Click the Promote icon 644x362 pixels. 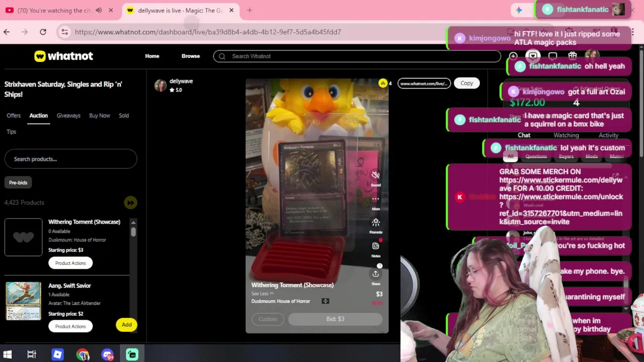tap(375, 222)
